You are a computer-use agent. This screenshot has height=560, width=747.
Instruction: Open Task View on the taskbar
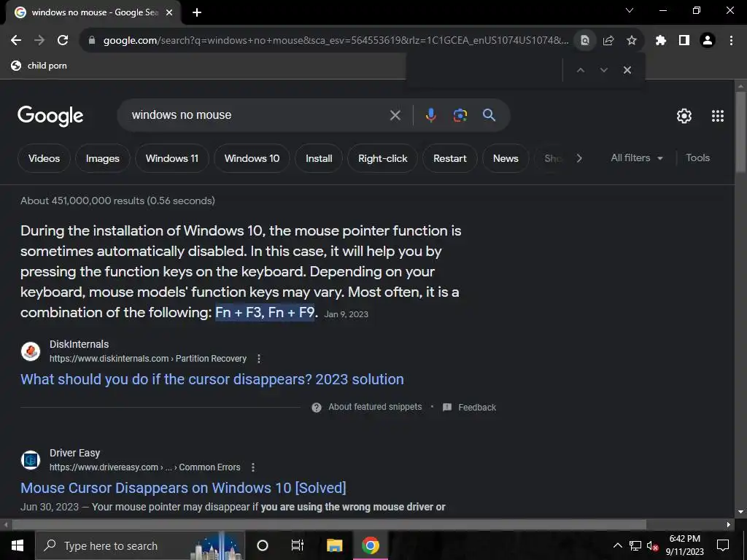coord(298,545)
